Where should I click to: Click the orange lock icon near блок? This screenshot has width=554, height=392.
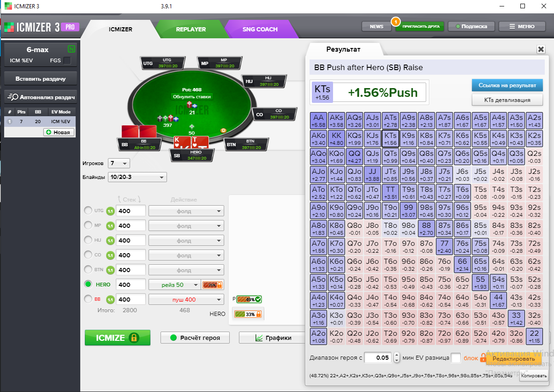coord(483,358)
